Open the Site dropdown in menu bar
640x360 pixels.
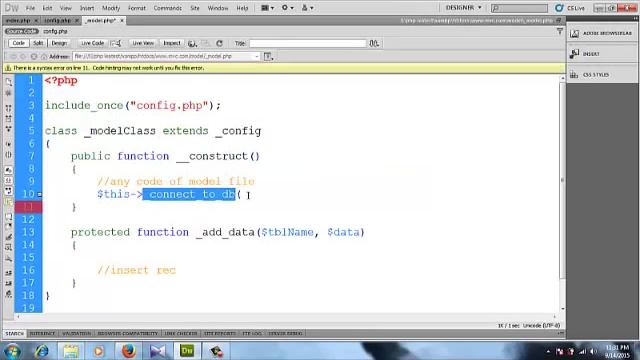pos(307,8)
